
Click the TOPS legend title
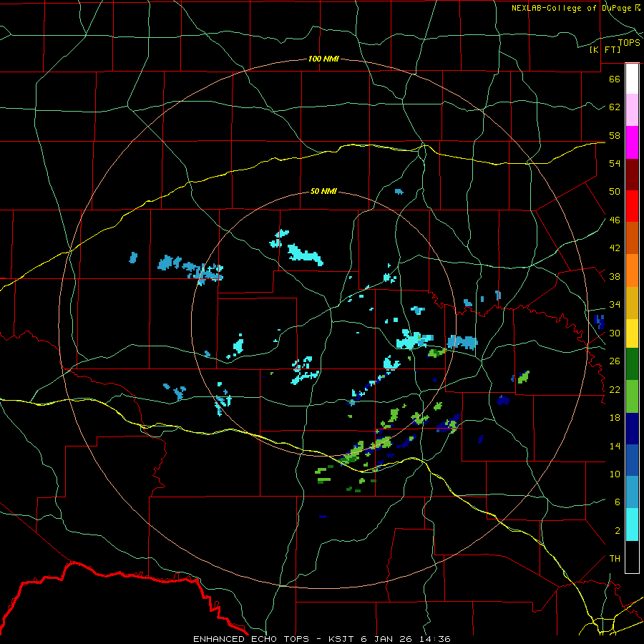(x=629, y=43)
